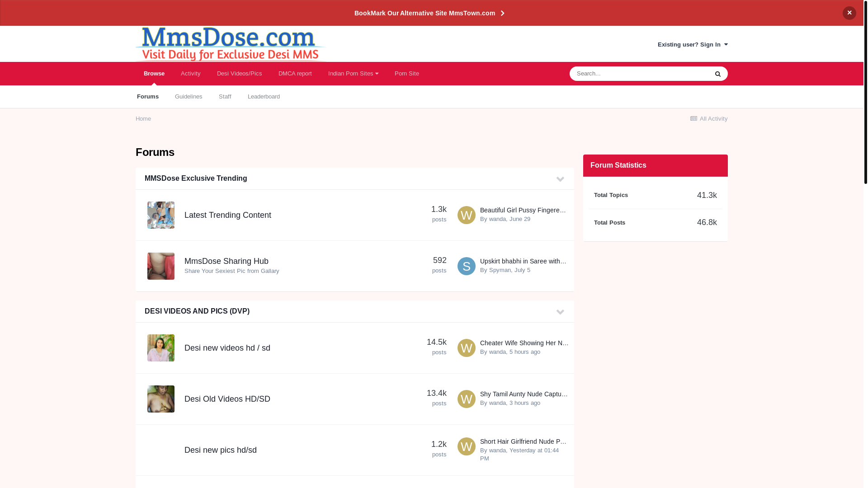The height and width of the screenshot is (488, 868).
Task: Collapse the DESI VIDEOS AND PICS section chevron
Action: click(560, 312)
